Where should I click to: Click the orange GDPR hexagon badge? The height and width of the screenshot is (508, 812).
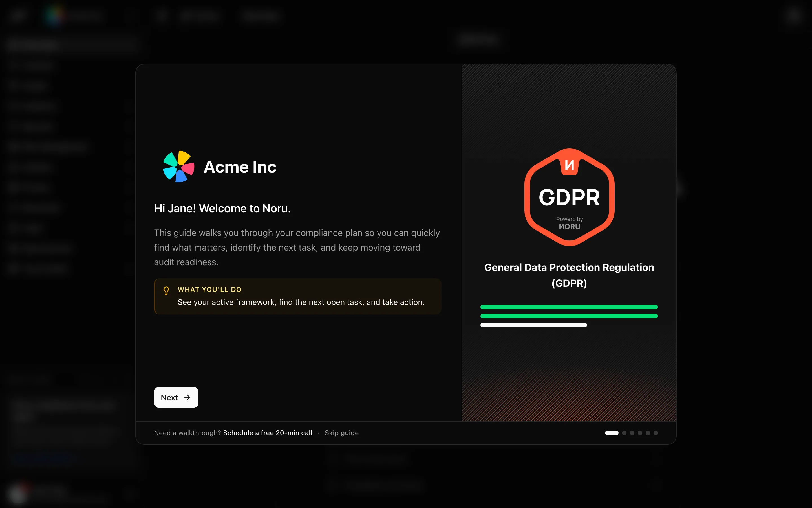point(569,197)
